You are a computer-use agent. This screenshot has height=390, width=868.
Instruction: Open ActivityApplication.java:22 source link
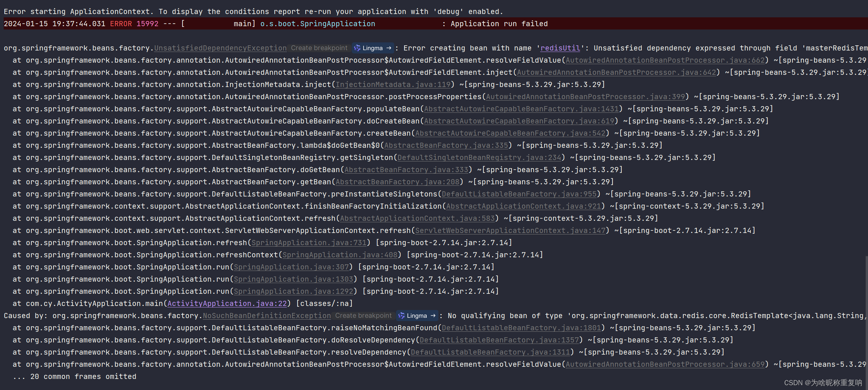[227, 303]
